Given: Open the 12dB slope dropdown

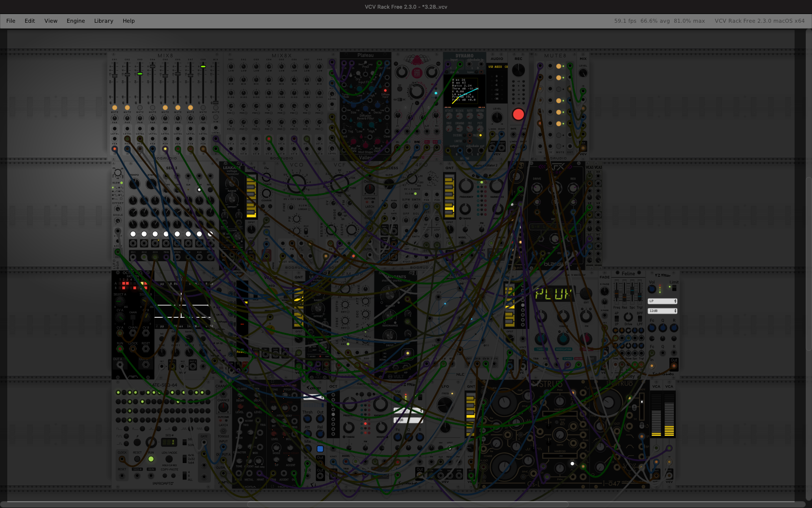Looking at the screenshot, I should coord(662,311).
